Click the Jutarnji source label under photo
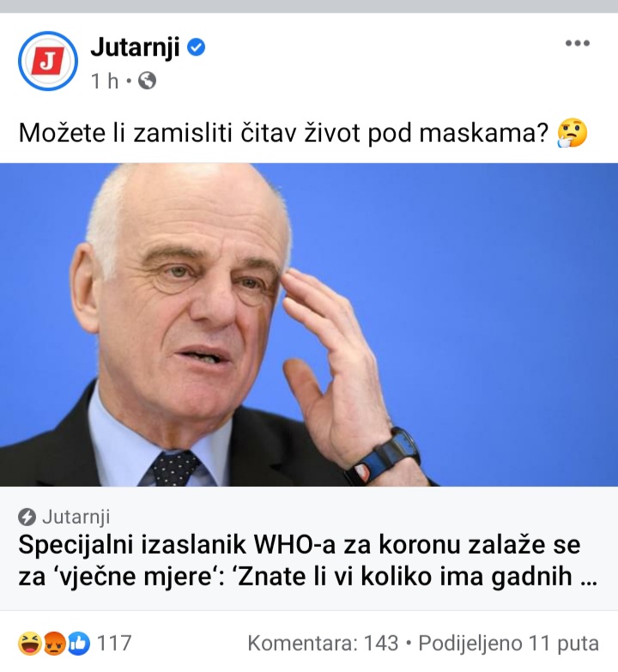Screen dimensions: 618x672 (76, 517)
